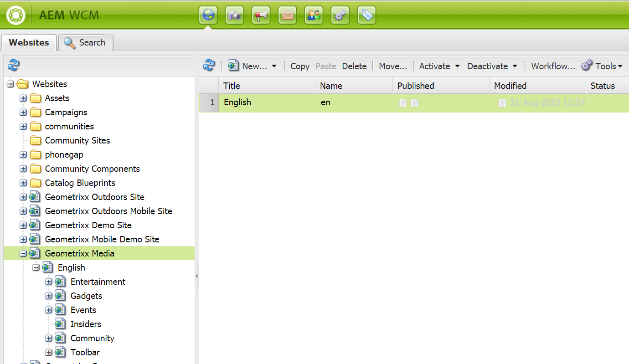Sort by the Title column header

click(x=267, y=86)
